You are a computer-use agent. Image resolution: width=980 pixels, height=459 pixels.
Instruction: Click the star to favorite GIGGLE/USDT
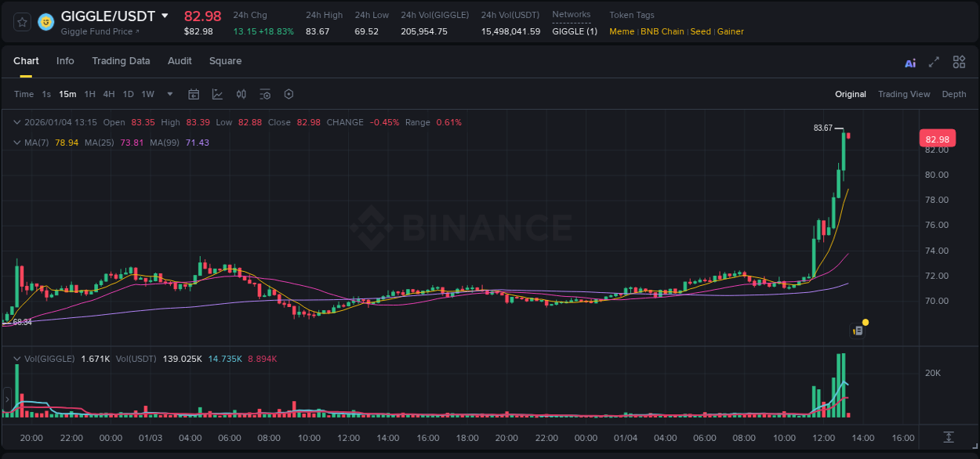pyautogui.click(x=22, y=22)
